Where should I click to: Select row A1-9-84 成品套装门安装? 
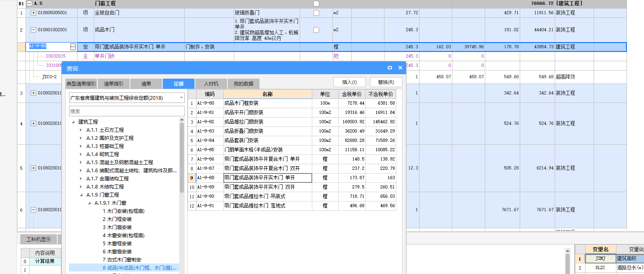click(292, 141)
